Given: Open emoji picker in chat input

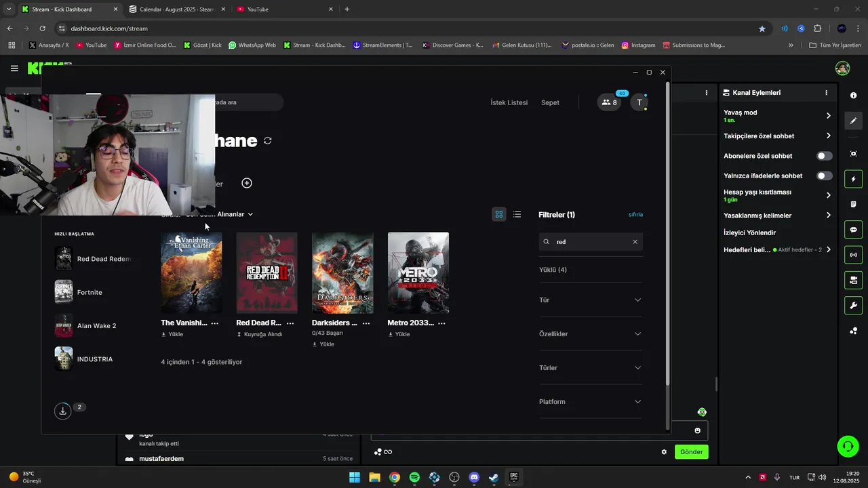Looking at the screenshot, I should pyautogui.click(x=697, y=430).
